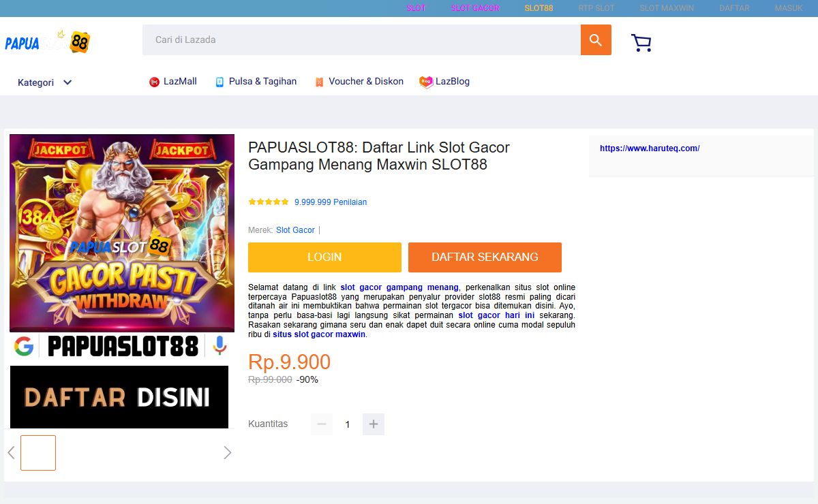This screenshot has width=818, height=504.
Task: Open the LazBlog link
Action: click(453, 82)
